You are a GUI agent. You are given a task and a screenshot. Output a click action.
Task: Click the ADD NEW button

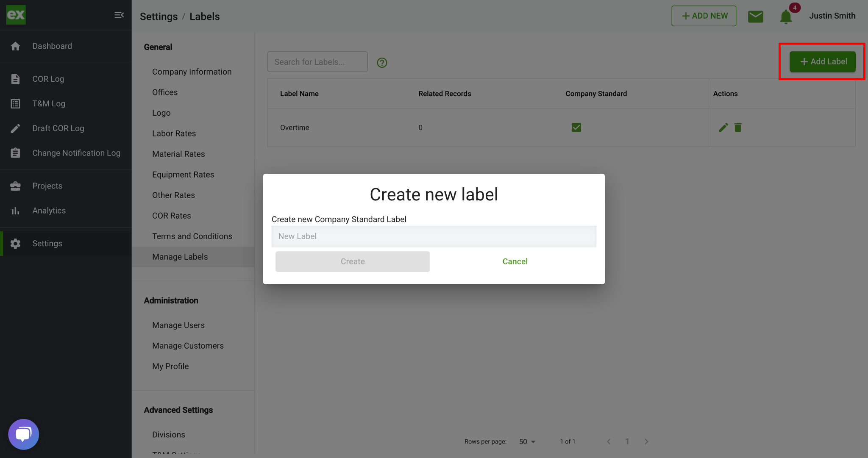pos(704,16)
